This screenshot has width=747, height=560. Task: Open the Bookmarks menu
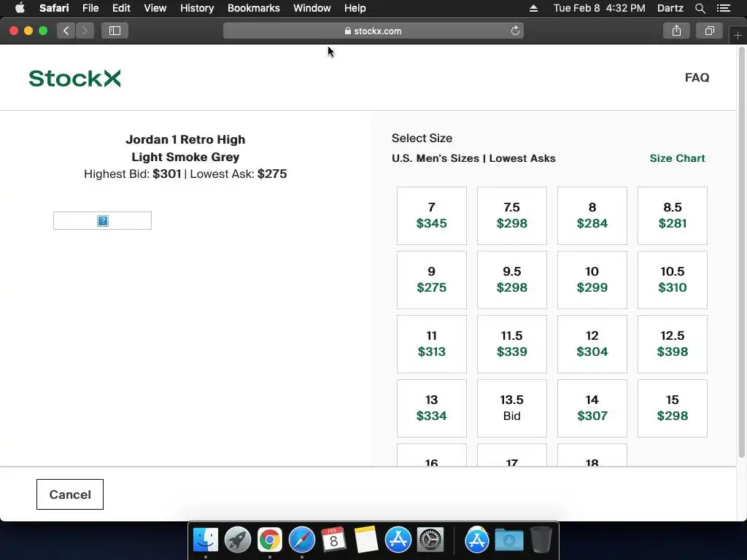click(253, 8)
